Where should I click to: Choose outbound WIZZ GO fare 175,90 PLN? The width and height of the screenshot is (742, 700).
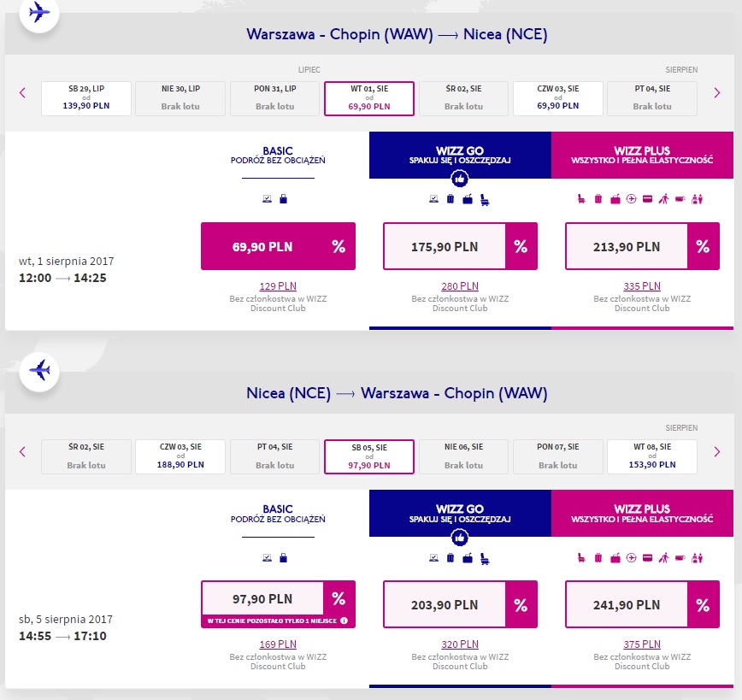tap(460, 246)
